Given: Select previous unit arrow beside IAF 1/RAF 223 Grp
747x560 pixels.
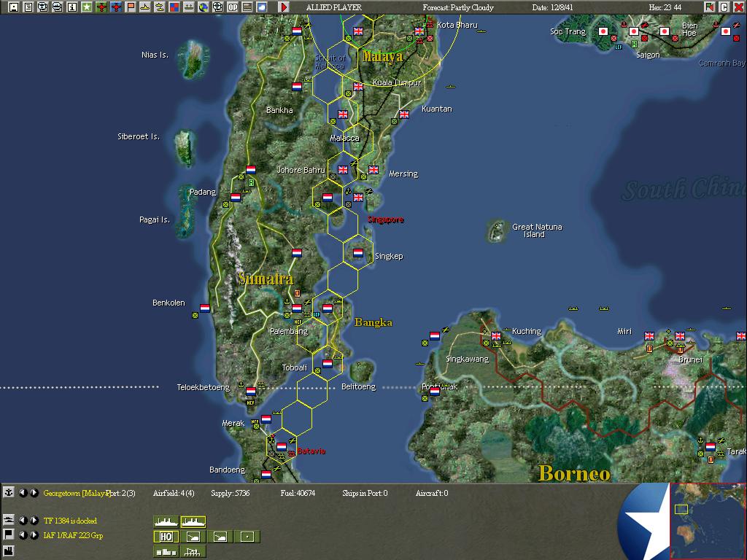Looking at the screenshot, I should tap(23, 534).
